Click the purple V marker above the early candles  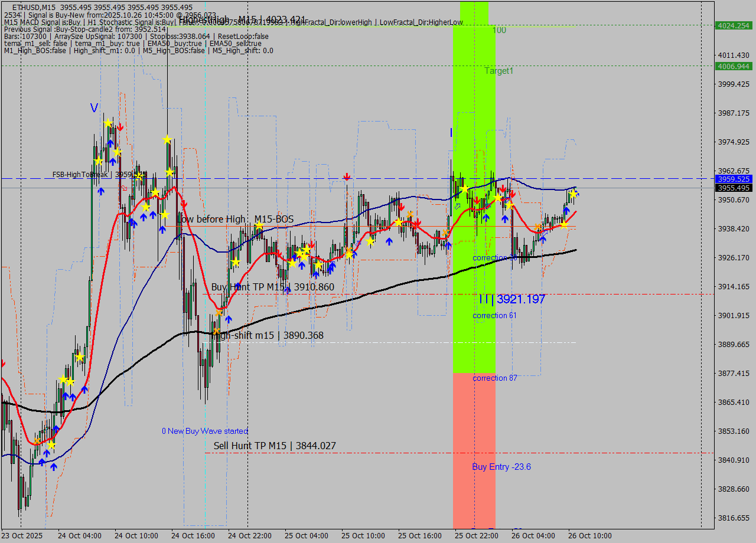pyautogui.click(x=93, y=108)
